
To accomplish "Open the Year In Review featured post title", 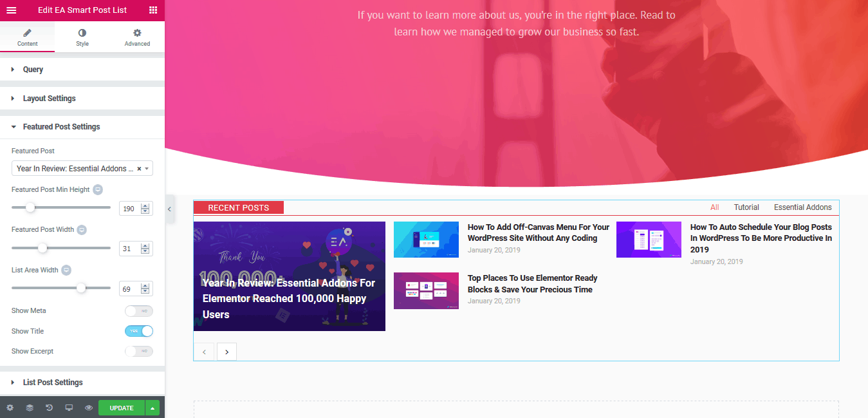I will click(289, 299).
